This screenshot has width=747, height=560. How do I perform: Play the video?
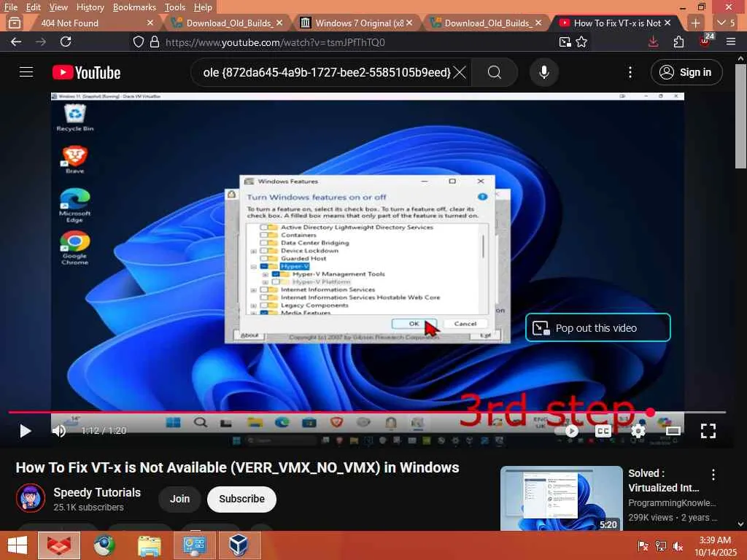26,430
